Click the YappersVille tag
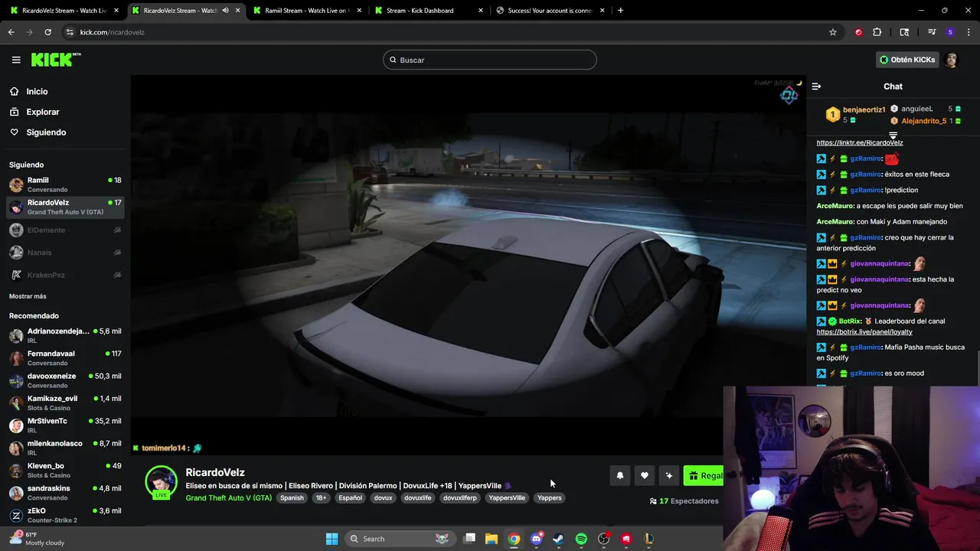Screen dimensions: 980x551 (507, 497)
